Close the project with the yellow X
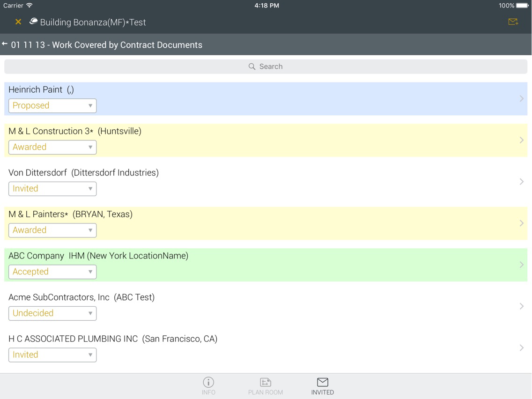The image size is (532, 399). [18, 22]
